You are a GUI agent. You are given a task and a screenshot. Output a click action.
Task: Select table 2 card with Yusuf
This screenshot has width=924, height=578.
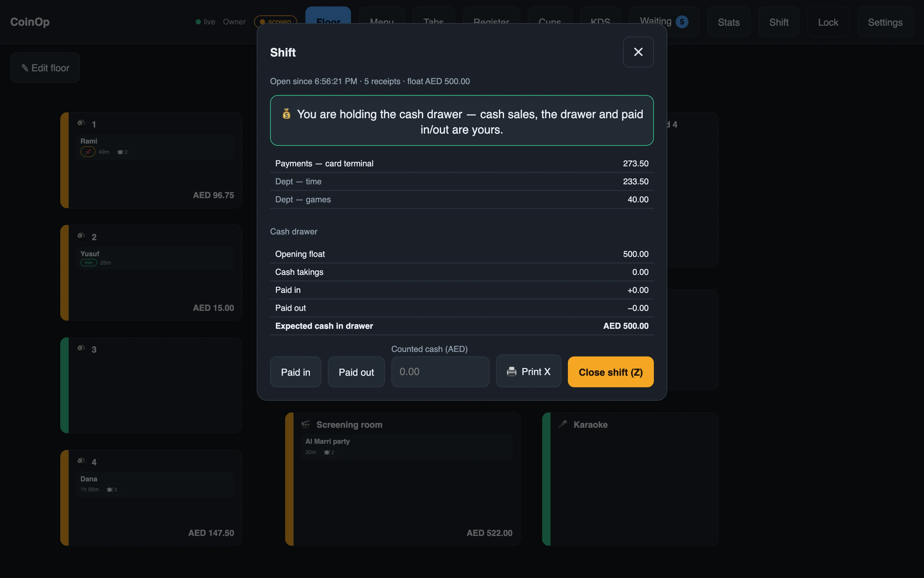pyautogui.click(x=151, y=273)
